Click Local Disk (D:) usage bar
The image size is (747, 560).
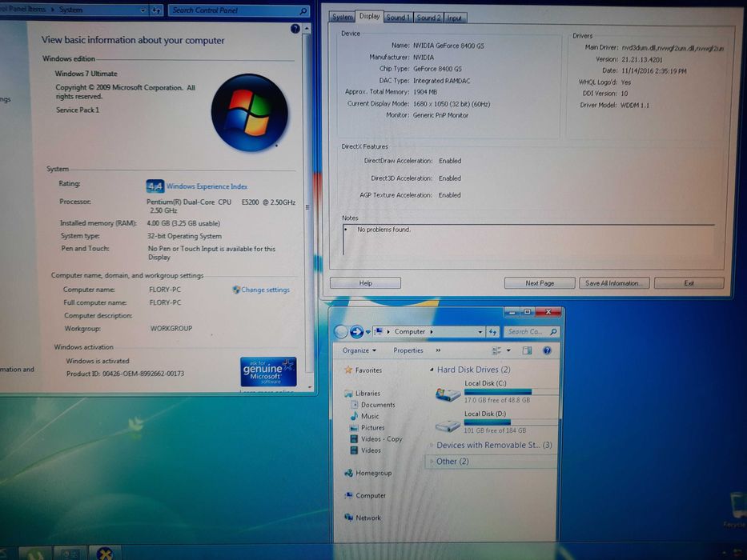click(510, 422)
